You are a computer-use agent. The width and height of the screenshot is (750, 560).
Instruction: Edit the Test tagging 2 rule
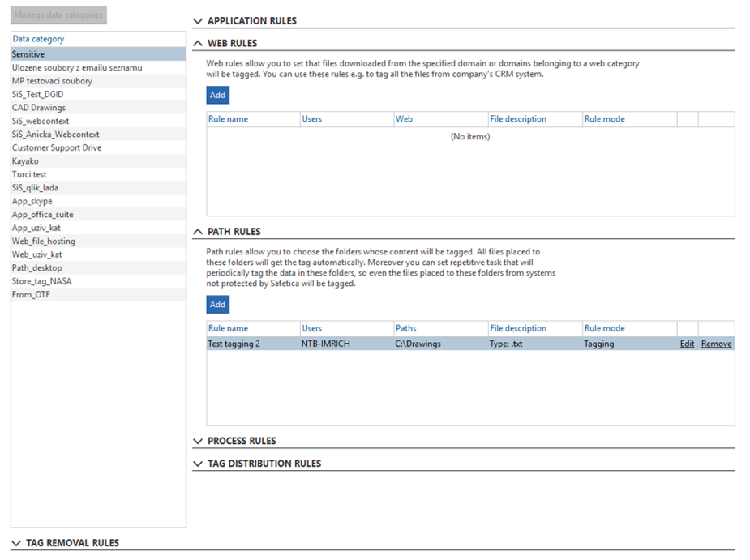(x=687, y=344)
